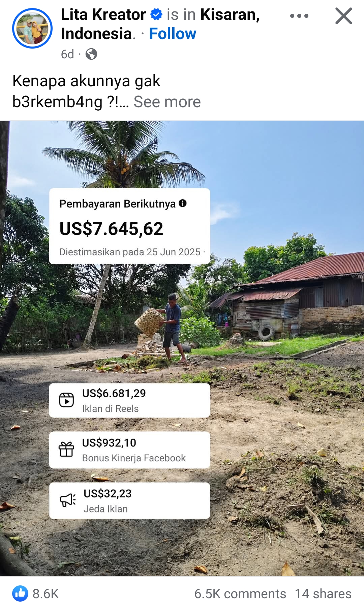Click the globe public-audience icon

pos(91,54)
